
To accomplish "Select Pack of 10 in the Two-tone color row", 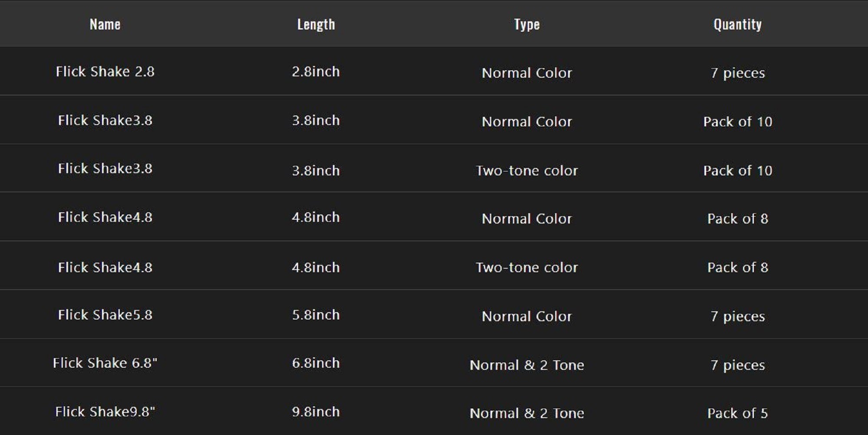I will point(737,171).
